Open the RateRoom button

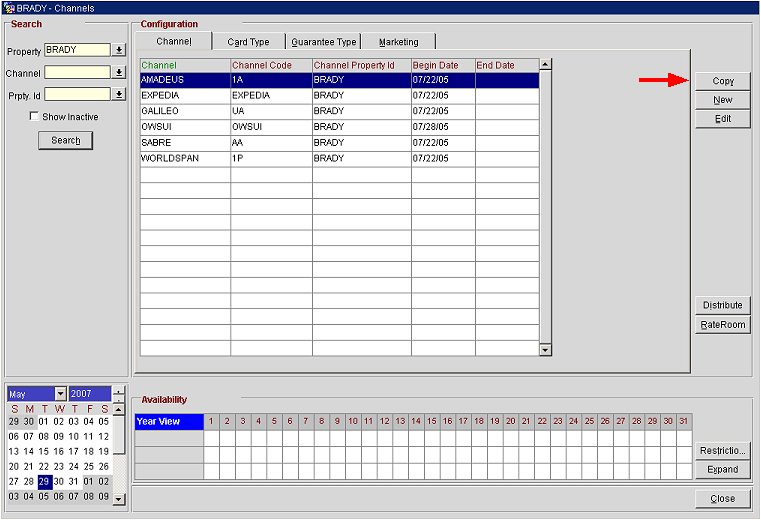722,325
